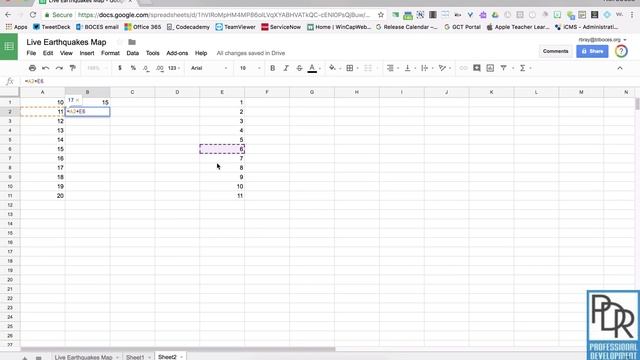Open the Codecademy bookmark
This screenshot has height=360, width=640.
click(x=188, y=27)
